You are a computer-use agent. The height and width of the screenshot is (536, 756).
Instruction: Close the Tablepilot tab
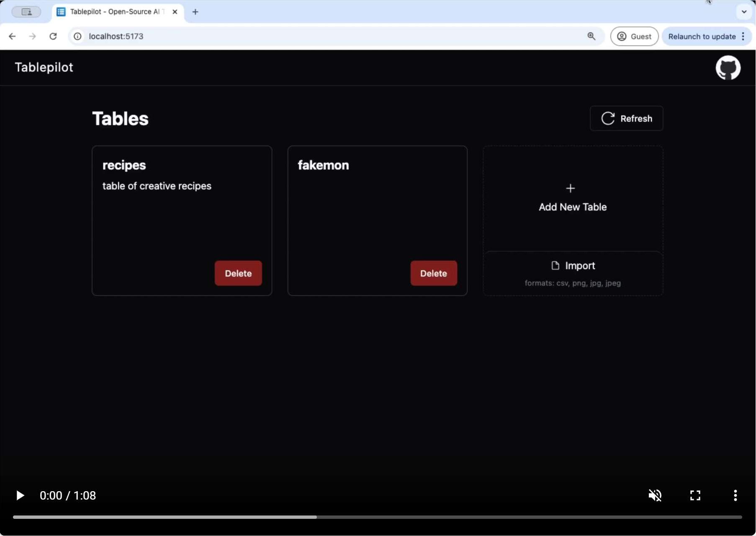[175, 12]
